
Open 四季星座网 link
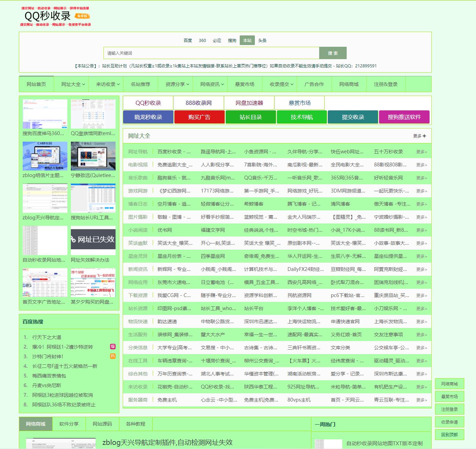coord(213,256)
